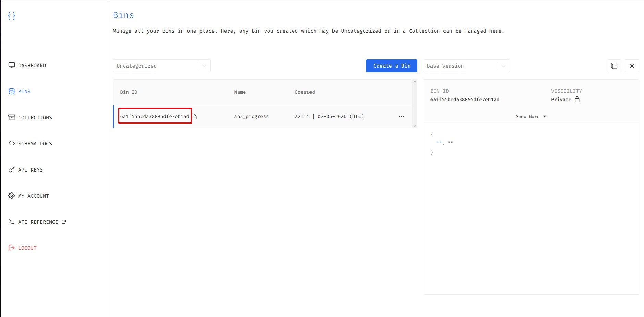Click the created date 02-06-2026 (UTC)
644x317 pixels.
click(x=341, y=116)
